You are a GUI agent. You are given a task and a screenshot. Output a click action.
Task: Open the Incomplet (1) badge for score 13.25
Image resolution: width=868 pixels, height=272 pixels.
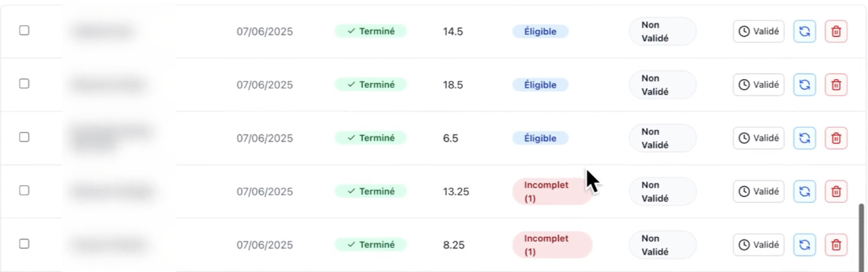click(x=552, y=191)
